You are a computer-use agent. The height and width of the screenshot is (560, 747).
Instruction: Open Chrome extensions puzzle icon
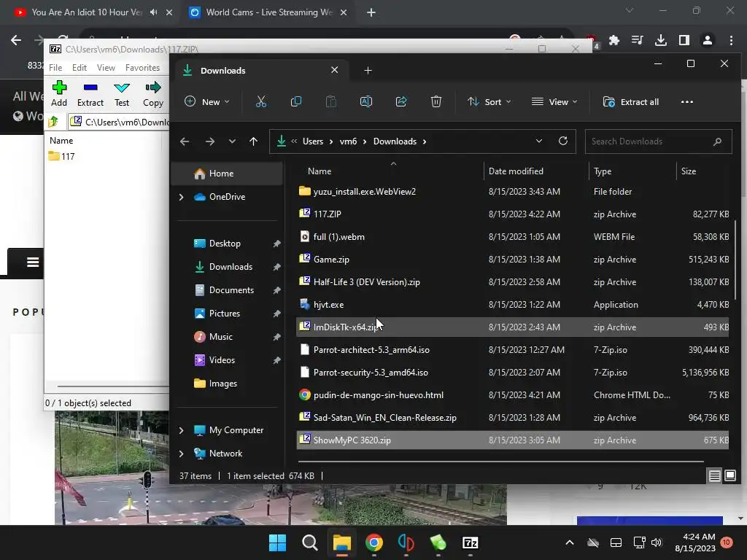pyautogui.click(x=614, y=41)
